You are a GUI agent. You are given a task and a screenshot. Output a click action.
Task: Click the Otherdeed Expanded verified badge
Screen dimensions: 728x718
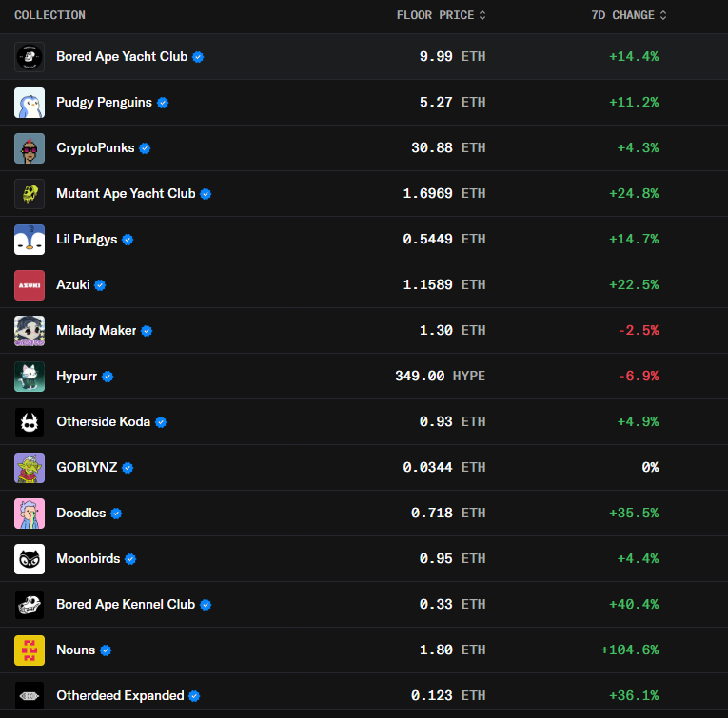click(x=194, y=696)
